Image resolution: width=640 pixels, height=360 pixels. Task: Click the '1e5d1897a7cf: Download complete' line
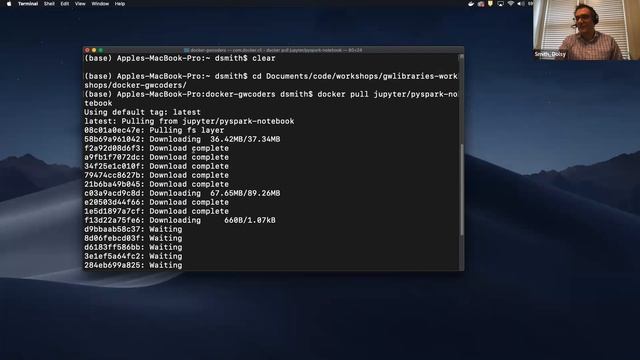point(156,211)
